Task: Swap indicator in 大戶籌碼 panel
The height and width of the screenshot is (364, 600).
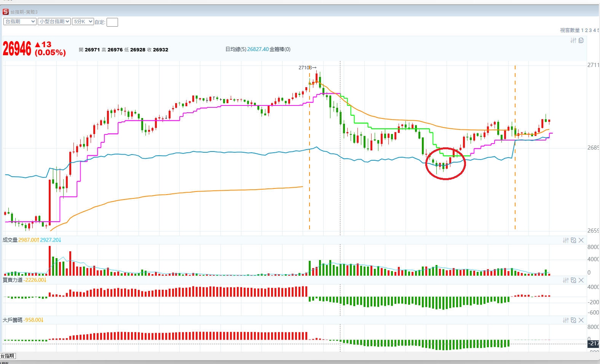Action: point(573,320)
